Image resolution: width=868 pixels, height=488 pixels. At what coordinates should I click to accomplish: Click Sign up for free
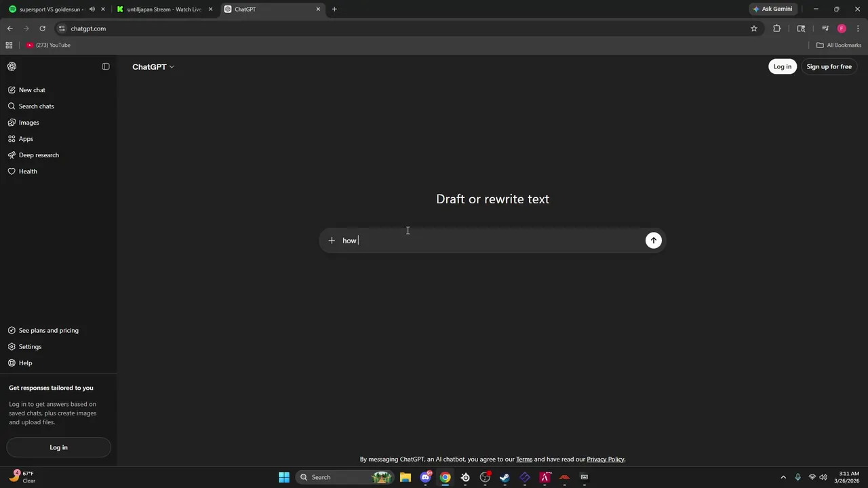(829, 66)
